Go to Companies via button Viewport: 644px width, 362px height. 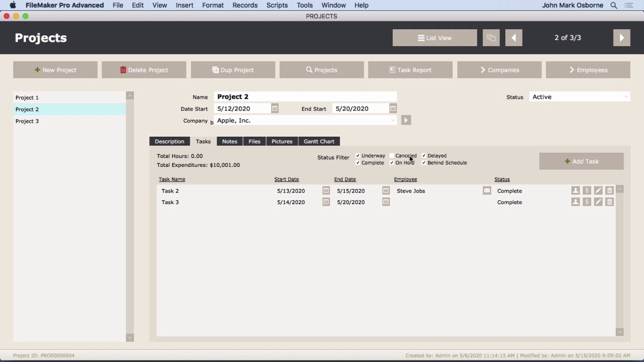(x=499, y=70)
